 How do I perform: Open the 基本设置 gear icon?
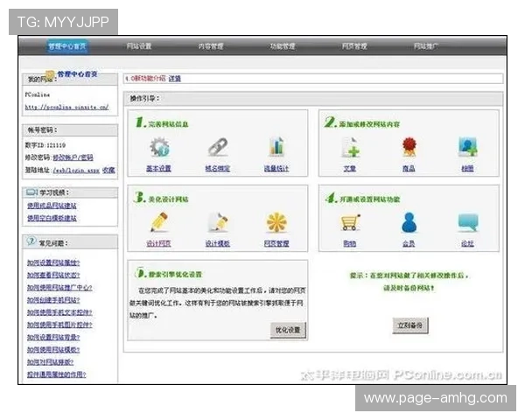tap(159, 147)
